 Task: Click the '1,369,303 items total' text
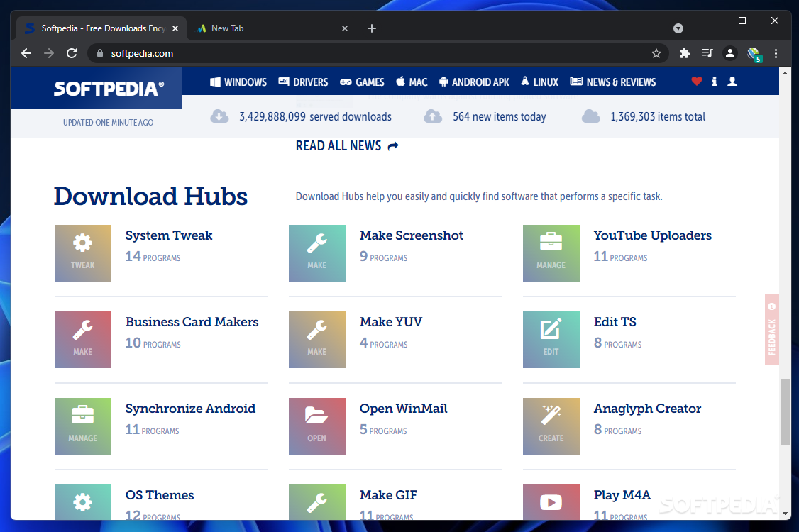pyautogui.click(x=658, y=117)
